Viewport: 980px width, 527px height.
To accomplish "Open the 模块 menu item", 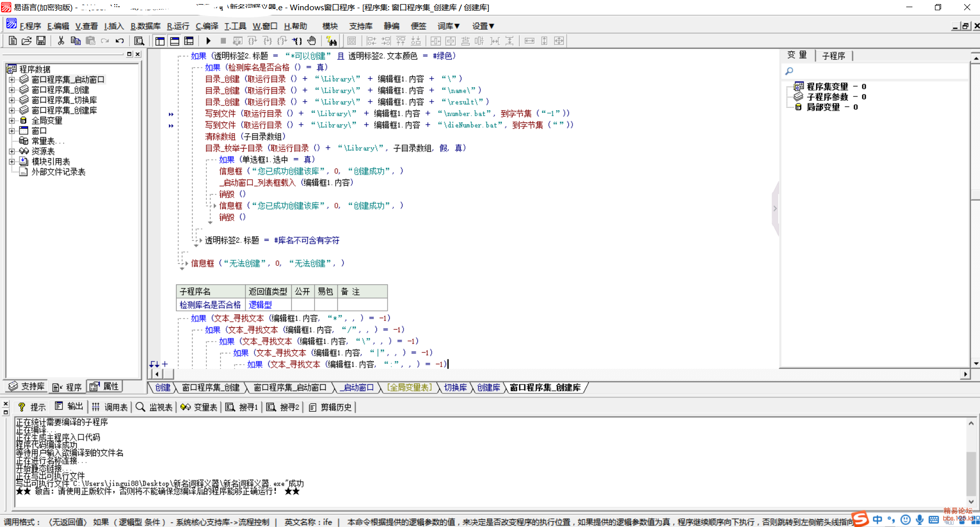I will coord(330,26).
